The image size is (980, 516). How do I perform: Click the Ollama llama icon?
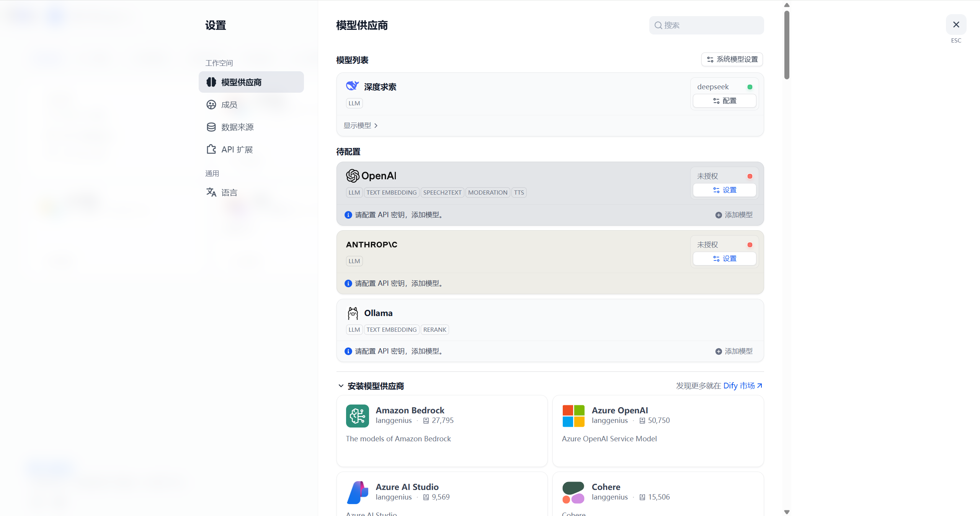353,313
